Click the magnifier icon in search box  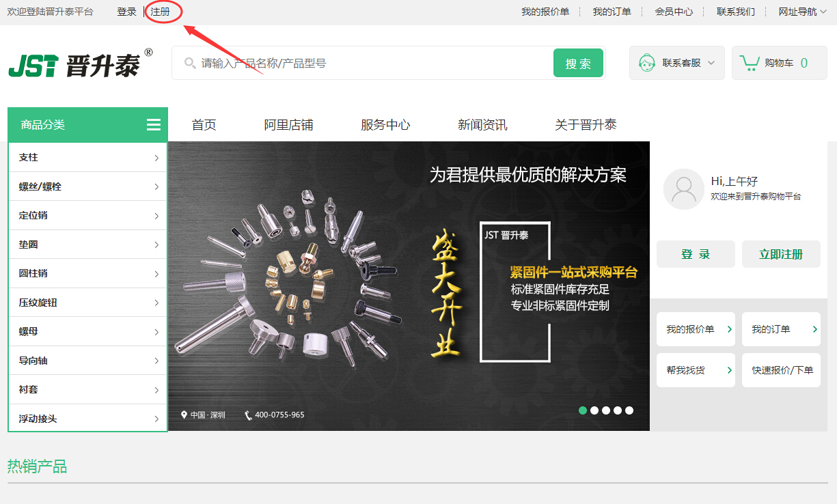point(190,64)
